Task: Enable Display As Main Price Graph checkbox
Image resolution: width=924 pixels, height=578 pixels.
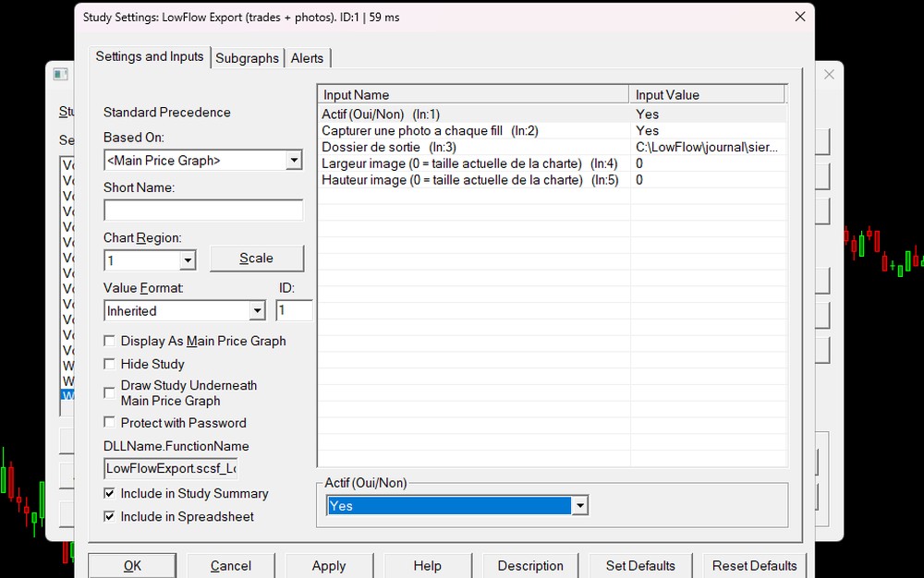Action: (109, 341)
